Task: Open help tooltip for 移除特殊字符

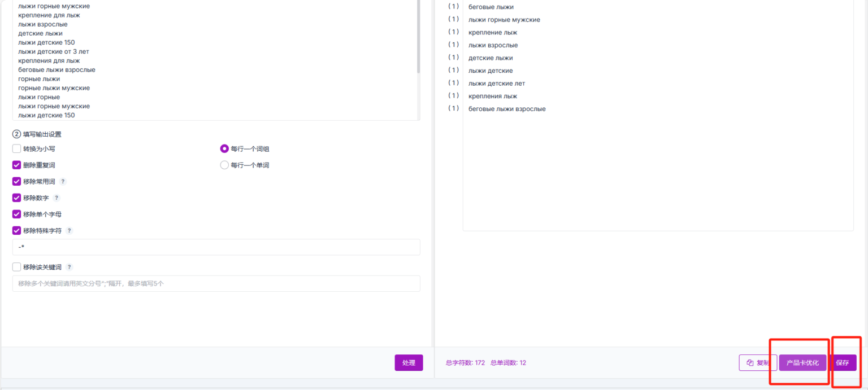Action: click(x=70, y=231)
